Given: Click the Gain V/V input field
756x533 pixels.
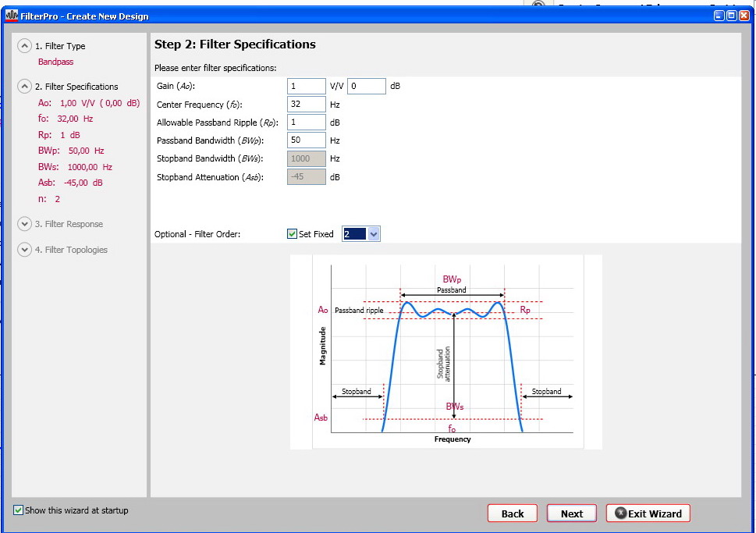Looking at the screenshot, I should point(306,86).
